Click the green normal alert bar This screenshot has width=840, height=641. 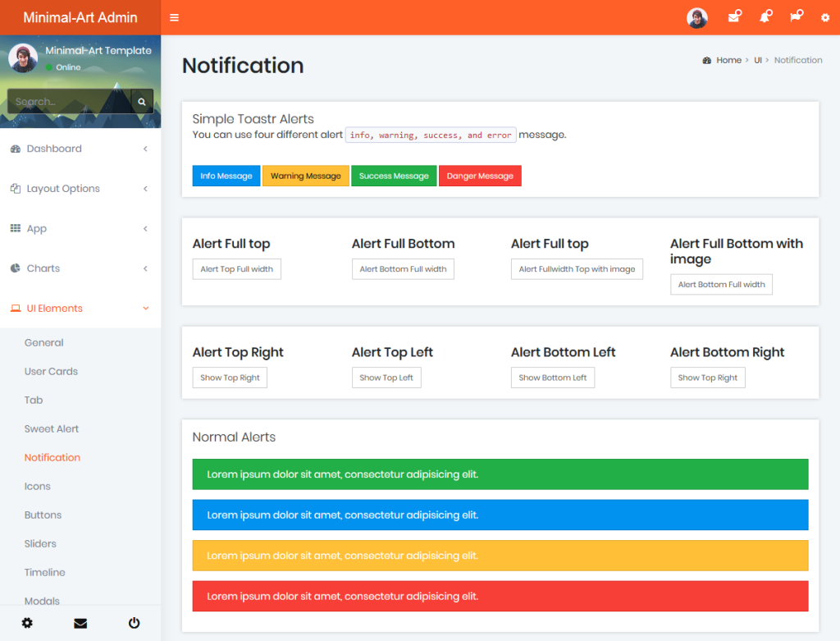click(500, 474)
